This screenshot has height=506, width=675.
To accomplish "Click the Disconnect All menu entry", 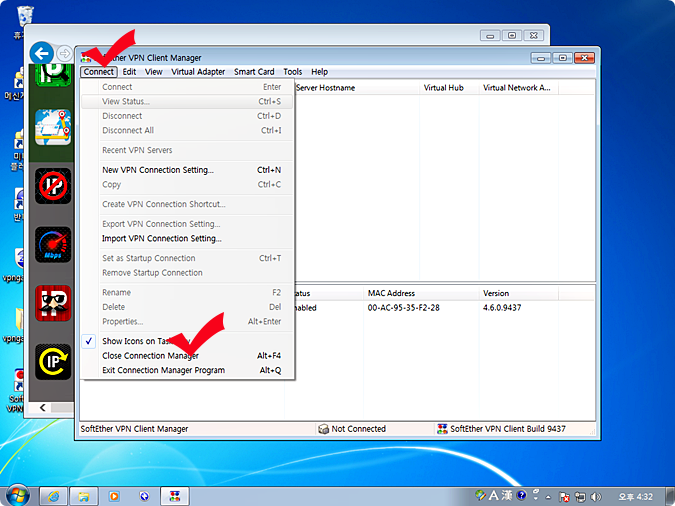I will (x=188, y=130).
